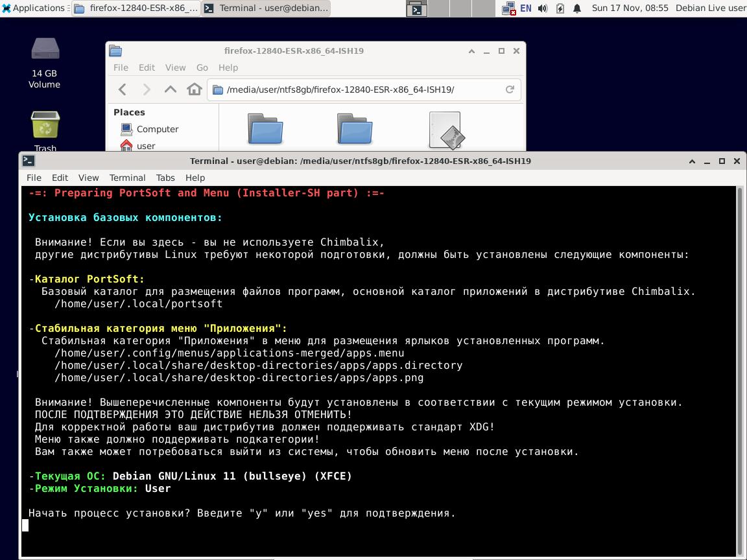Screen dimensions: 747x560
Task: Open View menu in the Terminal window
Action: [89, 178]
